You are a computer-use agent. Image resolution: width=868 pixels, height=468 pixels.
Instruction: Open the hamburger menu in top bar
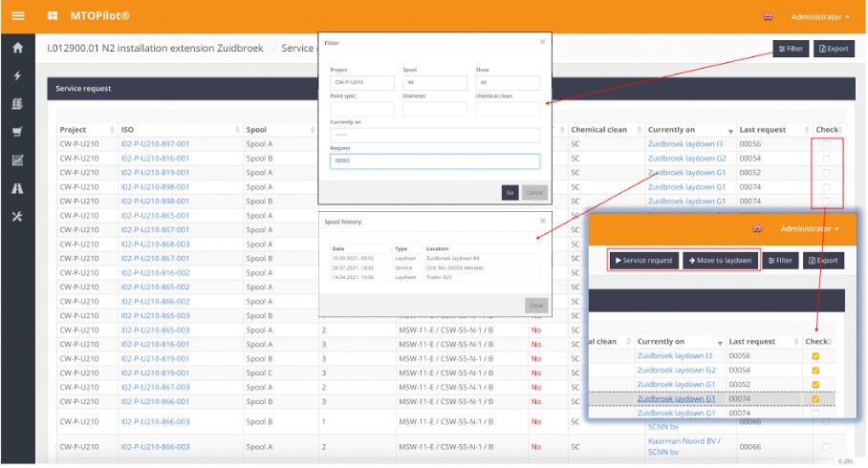16,16
